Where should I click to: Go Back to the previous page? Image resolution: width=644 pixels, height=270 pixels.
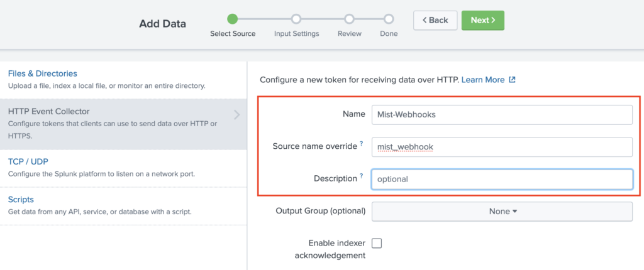[x=435, y=20]
